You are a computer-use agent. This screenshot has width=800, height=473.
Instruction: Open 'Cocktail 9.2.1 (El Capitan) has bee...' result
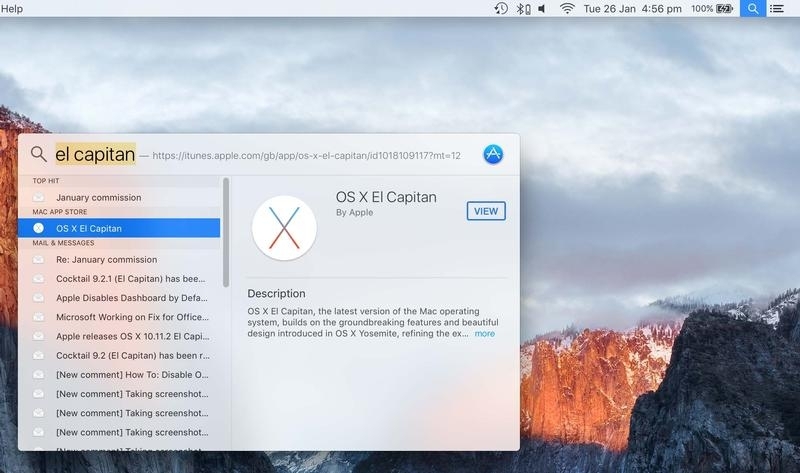pos(120,279)
